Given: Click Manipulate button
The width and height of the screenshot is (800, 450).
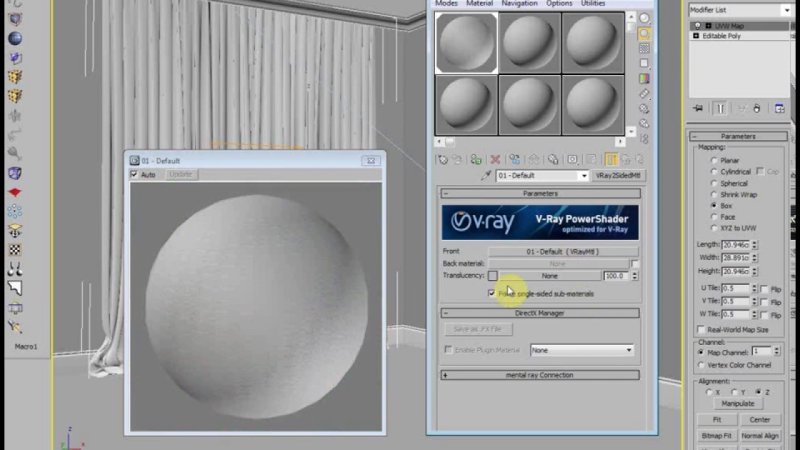Looking at the screenshot, I should point(738,404).
